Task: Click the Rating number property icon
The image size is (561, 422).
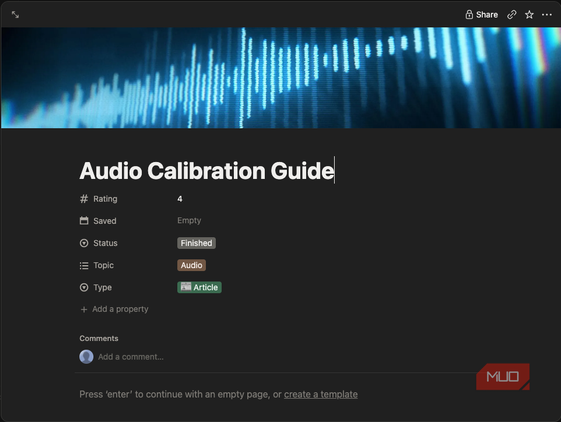Action: [x=84, y=199]
